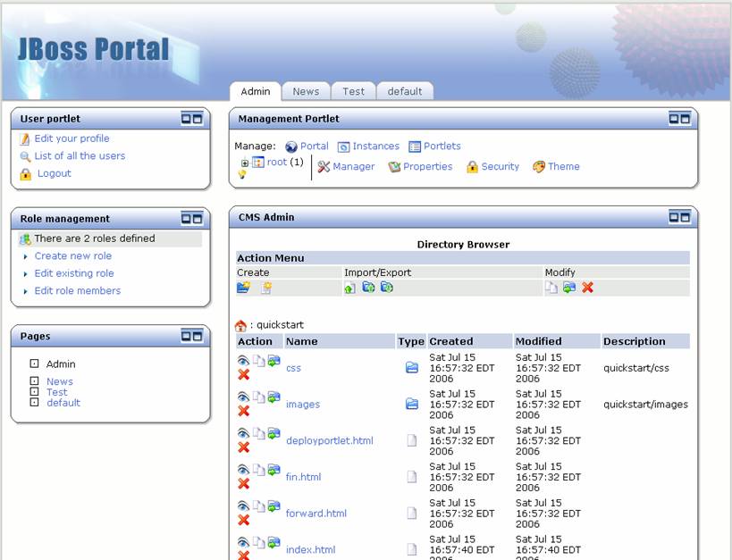The image size is (732, 560).
Task: View fin.html with its eye icon
Action: tap(243, 470)
